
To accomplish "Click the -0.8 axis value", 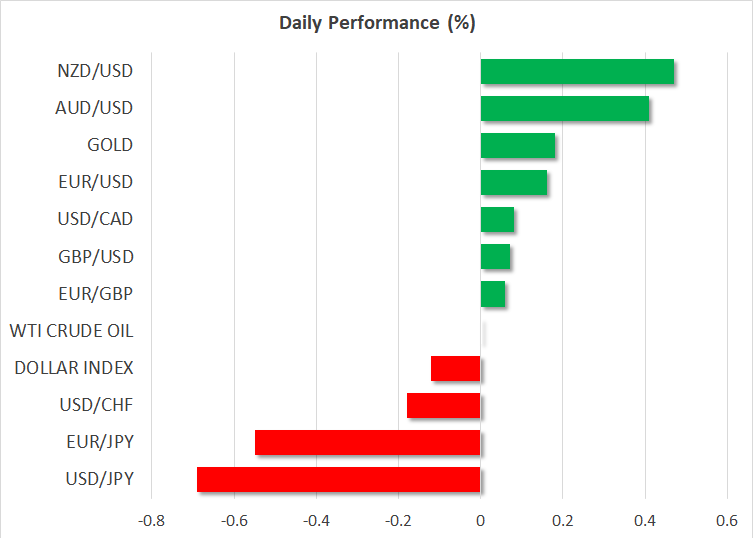I will pos(152,521).
